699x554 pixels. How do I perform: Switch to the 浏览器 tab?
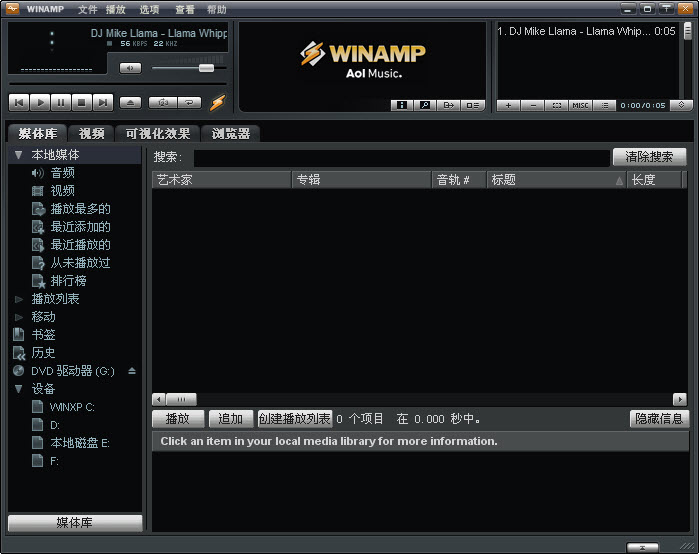(230, 133)
